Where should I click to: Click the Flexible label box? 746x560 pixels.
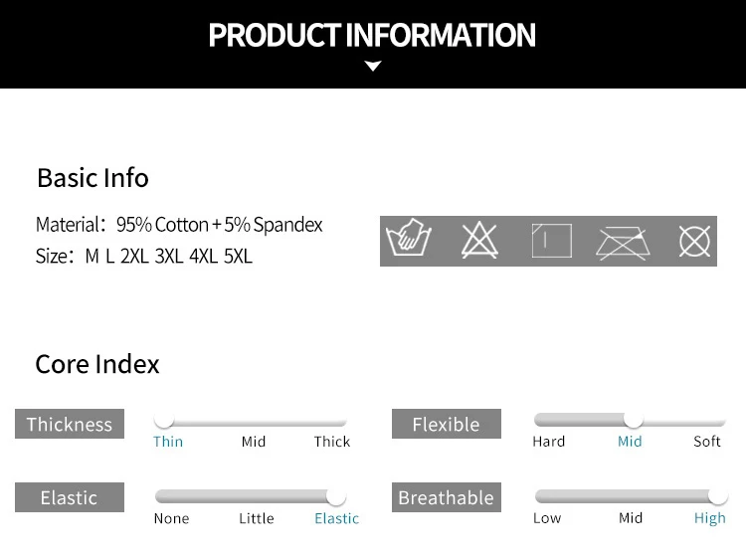click(447, 424)
